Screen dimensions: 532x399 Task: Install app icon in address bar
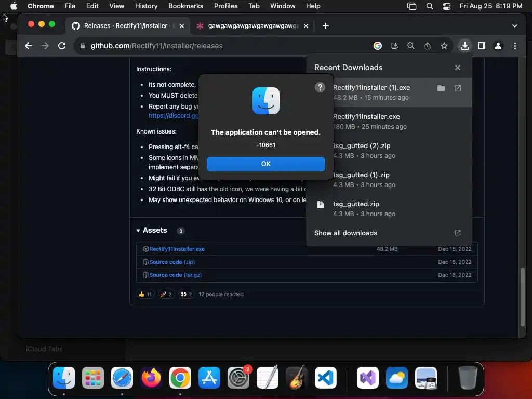coord(394,46)
